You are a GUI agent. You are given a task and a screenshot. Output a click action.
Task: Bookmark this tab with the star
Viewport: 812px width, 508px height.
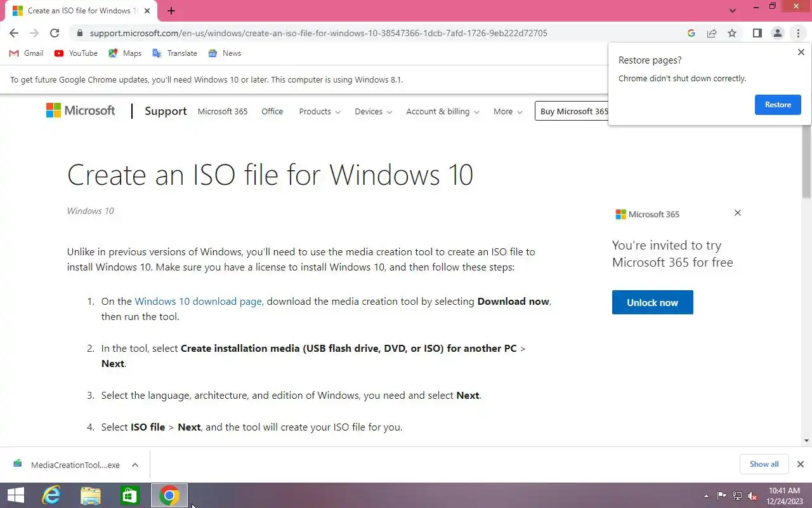732,33
